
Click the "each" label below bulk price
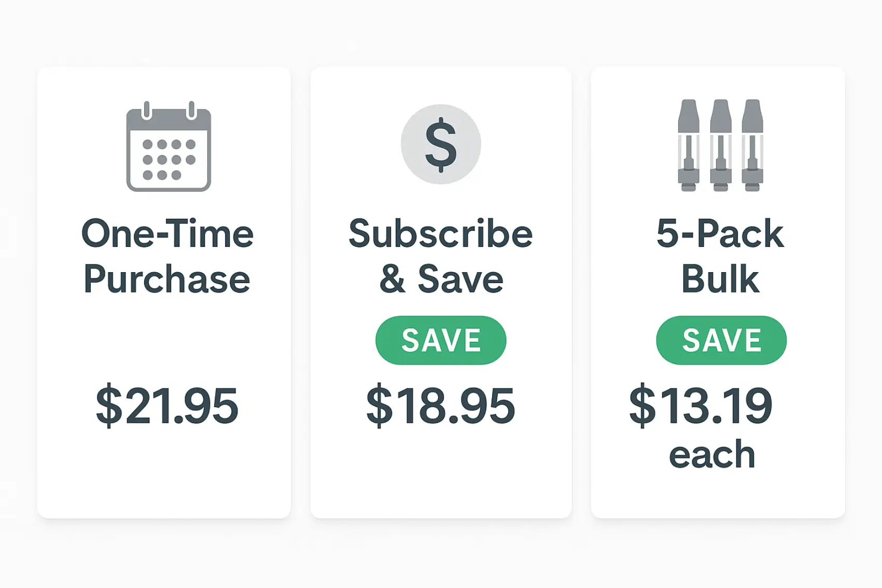coord(712,455)
